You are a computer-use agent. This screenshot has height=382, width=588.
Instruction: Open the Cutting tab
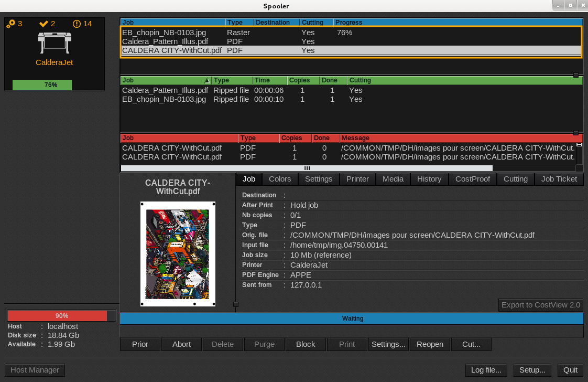(515, 179)
